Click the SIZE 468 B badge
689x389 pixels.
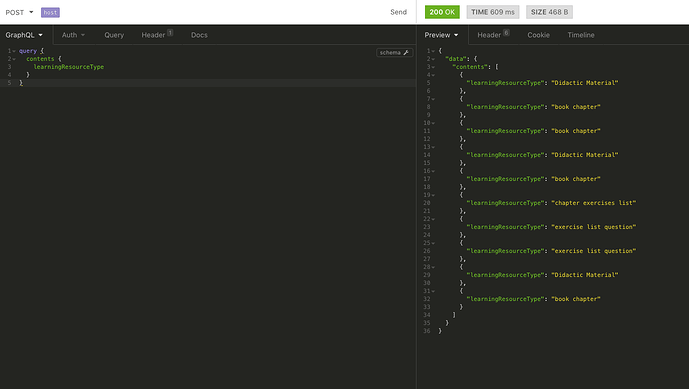point(549,12)
